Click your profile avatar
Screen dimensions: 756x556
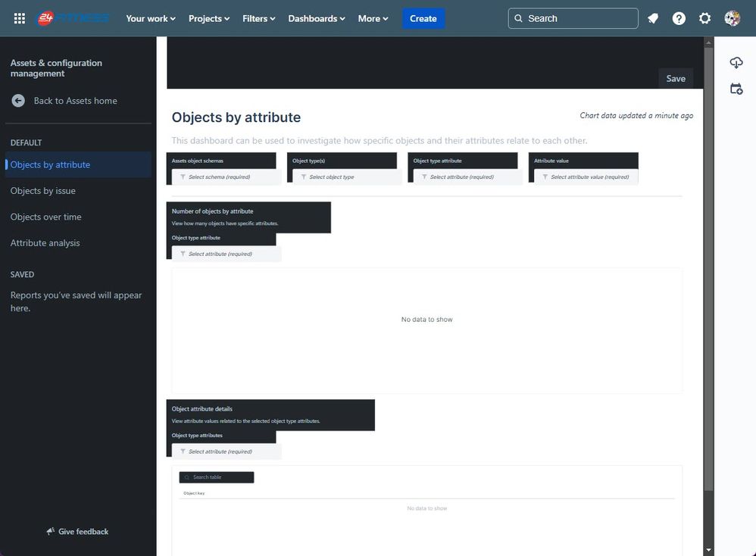[x=731, y=17]
